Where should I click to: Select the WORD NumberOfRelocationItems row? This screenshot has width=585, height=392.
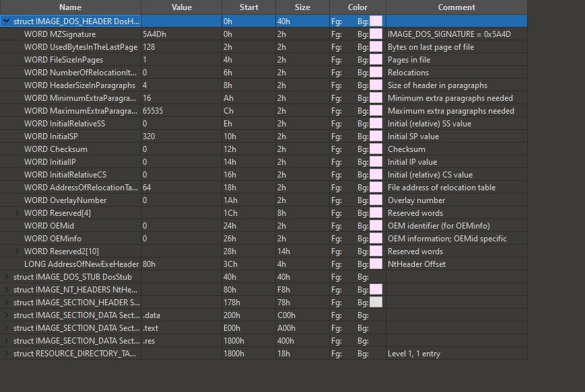click(x=263, y=73)
